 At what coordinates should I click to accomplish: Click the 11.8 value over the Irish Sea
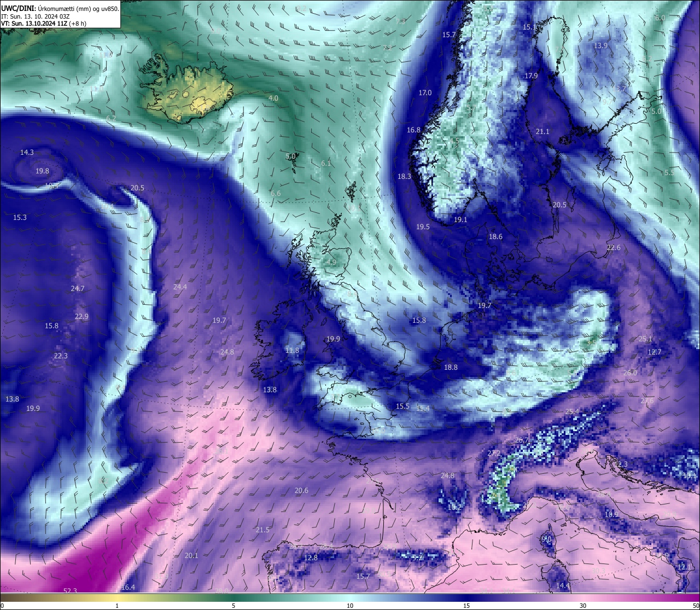pyautogui.click(x=292, y=351)
